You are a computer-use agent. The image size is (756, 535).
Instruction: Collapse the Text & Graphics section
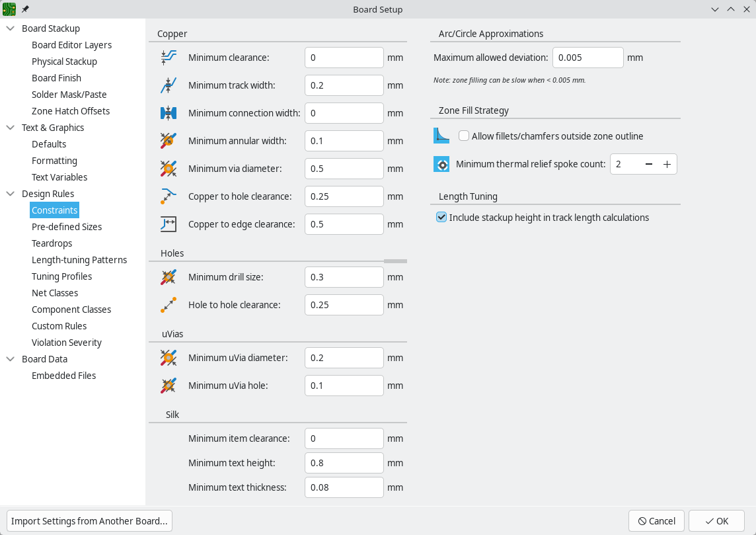(x=11, y=128)
